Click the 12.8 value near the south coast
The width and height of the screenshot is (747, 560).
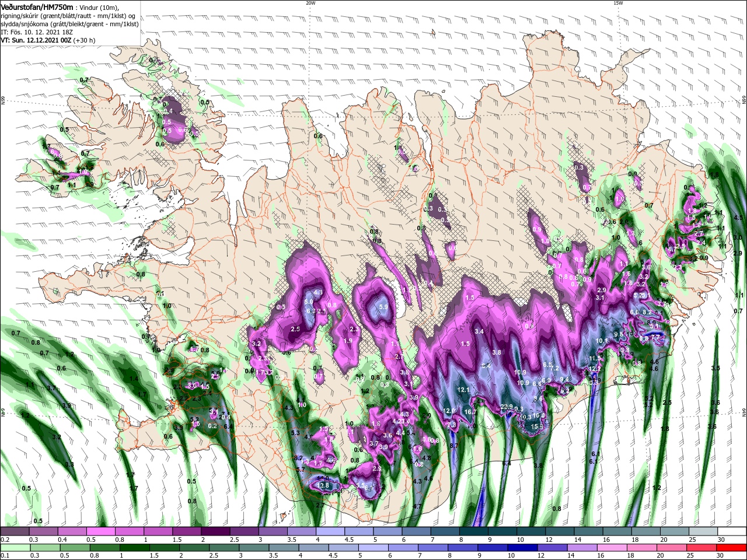pyautogui.click(x=324, y=485)
